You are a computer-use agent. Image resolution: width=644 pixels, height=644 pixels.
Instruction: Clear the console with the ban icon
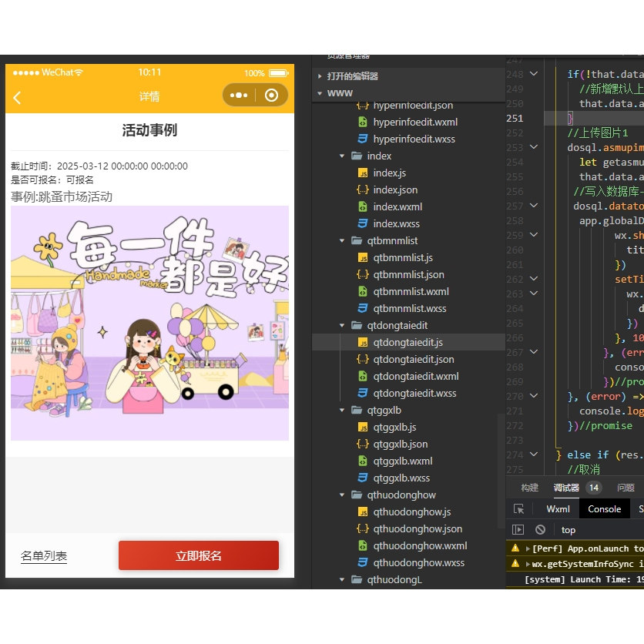(x=540, y=530)
